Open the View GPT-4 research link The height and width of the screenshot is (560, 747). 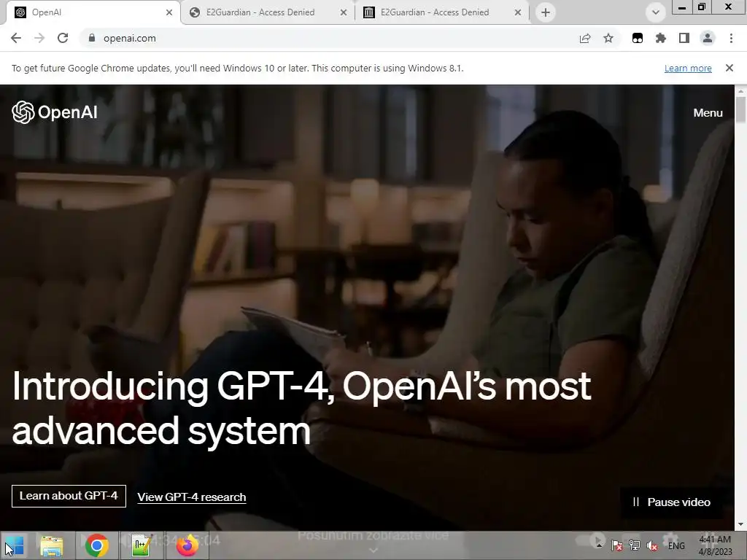pyautogui.click(x=192, y=497)
